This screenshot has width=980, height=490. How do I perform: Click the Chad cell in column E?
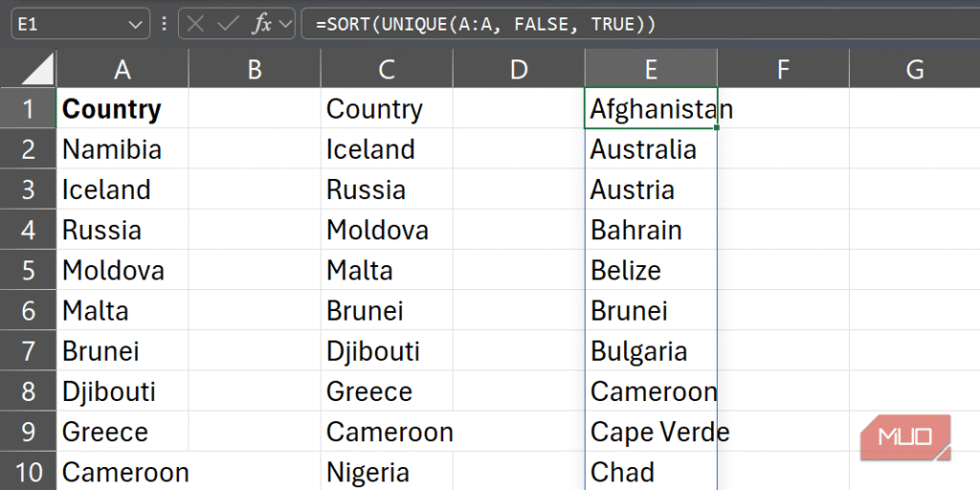point(651,471)
